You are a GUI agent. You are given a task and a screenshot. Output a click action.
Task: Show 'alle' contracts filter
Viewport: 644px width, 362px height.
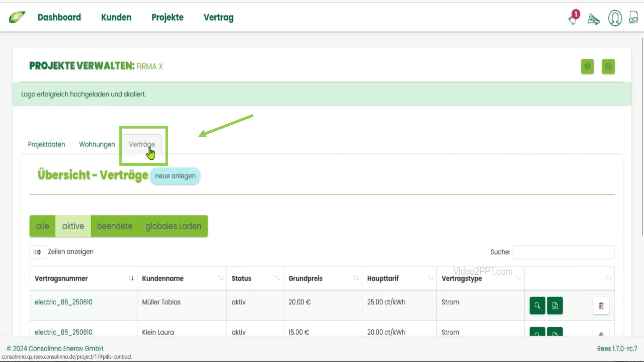(43, 226)
